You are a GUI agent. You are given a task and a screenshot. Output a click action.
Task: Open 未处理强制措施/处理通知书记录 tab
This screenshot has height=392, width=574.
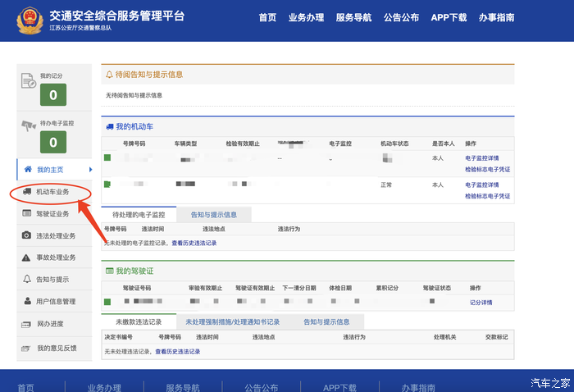click(x=233, y=322)
